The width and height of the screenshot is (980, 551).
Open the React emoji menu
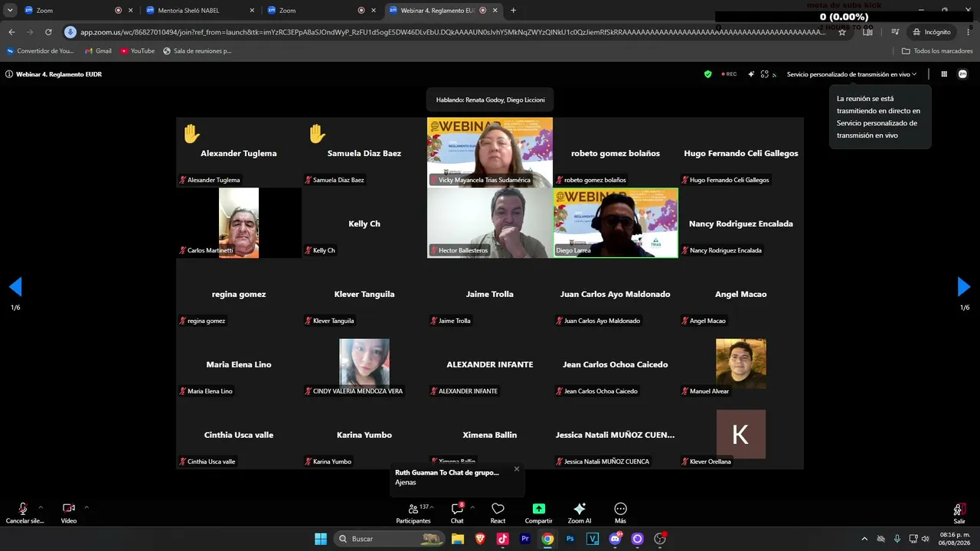tap(498, 513)
